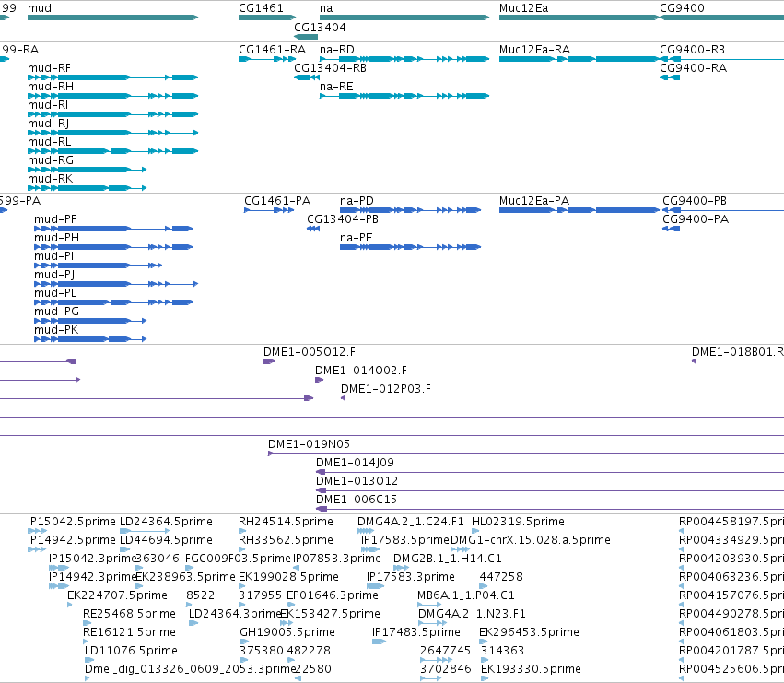Select EST IP17483.5prime
This screenshot has width=784, height=683.
click(x=379, y=642)
